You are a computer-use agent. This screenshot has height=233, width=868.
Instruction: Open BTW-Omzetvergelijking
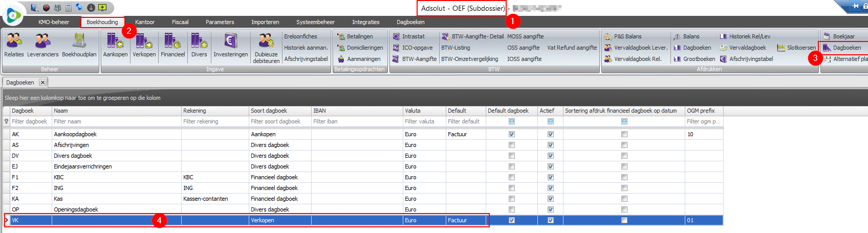click(x=469, y=59)
